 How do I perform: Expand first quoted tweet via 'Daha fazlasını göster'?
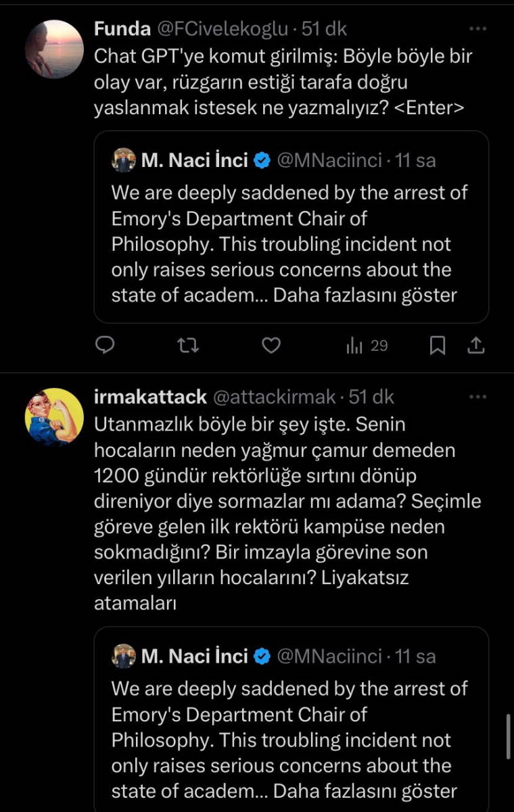point(365,295)
